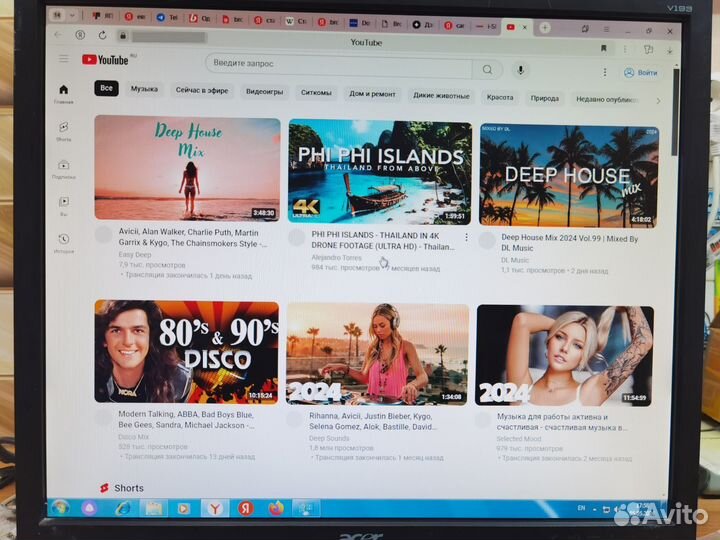The width and height of the screenshot is (720, 540).
Task: Open History in the left sidebar
Action: (64, 242)
